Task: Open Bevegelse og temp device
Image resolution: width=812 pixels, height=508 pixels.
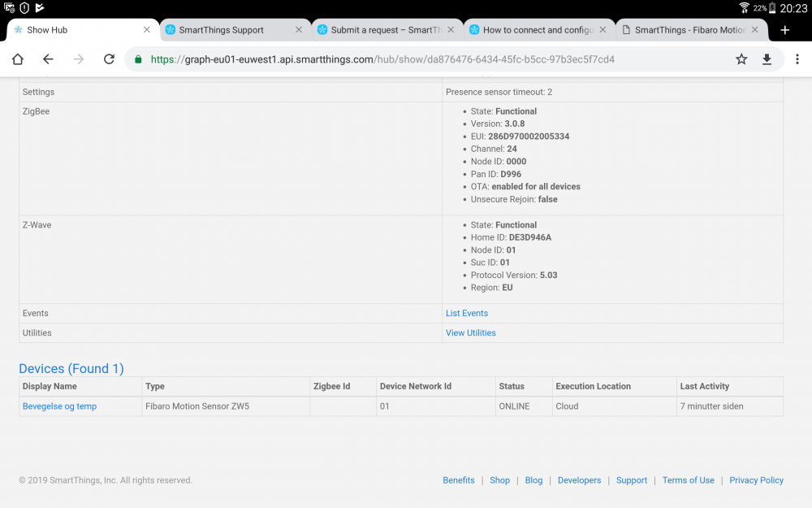Action: click(x=59, y=406)
